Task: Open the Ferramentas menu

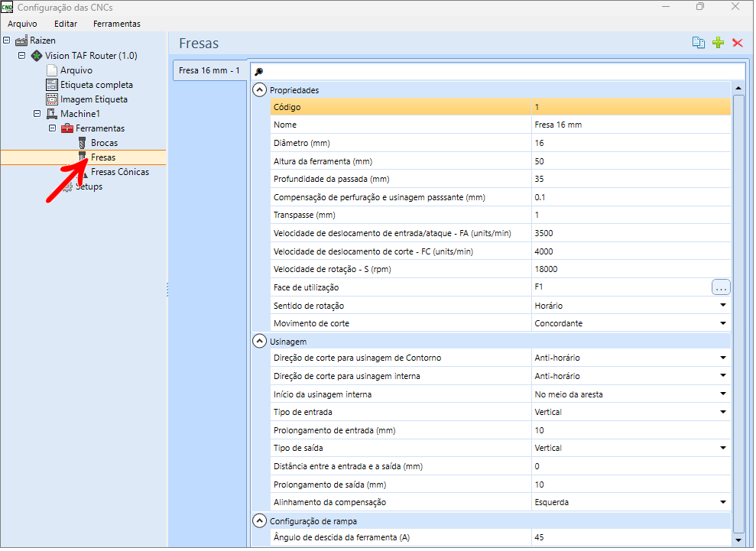Action: click(x=117, y=24)
